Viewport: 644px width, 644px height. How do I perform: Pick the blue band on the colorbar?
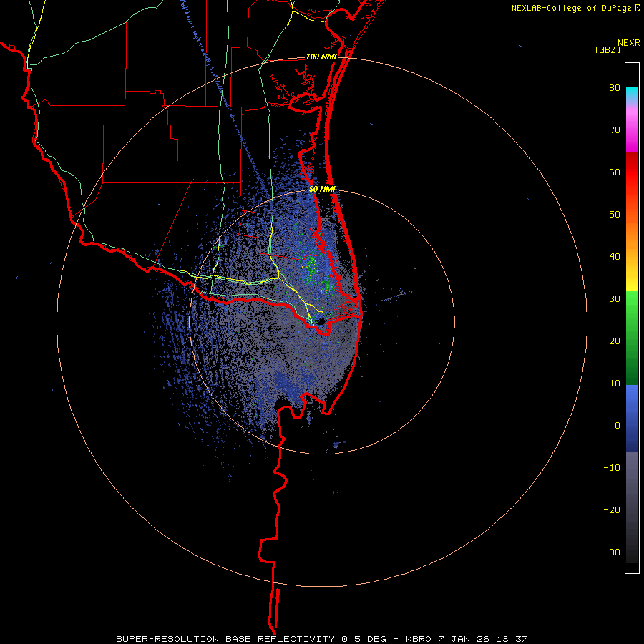(x=632, y=418)
